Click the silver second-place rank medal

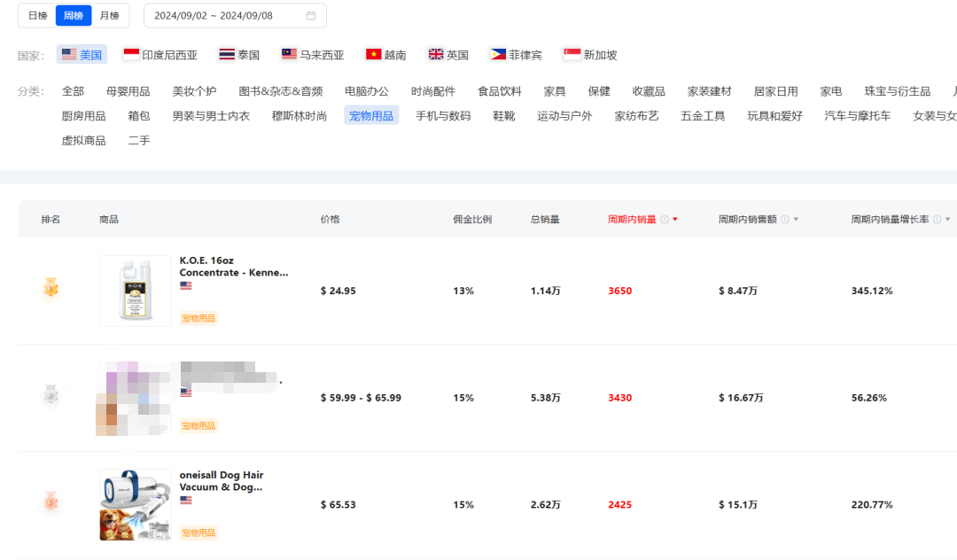(51, 395)
